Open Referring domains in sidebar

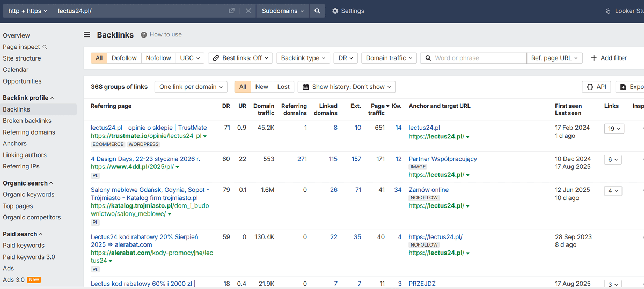coord(29,132)
